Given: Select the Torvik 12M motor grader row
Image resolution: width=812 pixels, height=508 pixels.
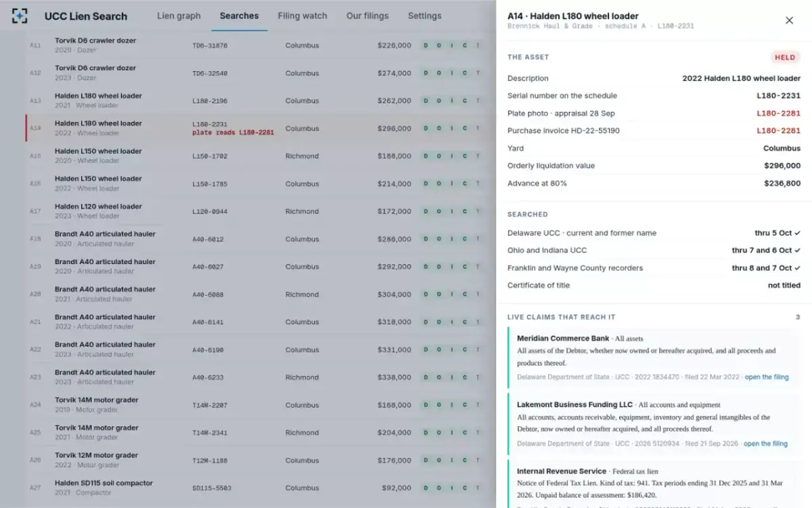Looking at the screenshot, I should coord(261,461).
